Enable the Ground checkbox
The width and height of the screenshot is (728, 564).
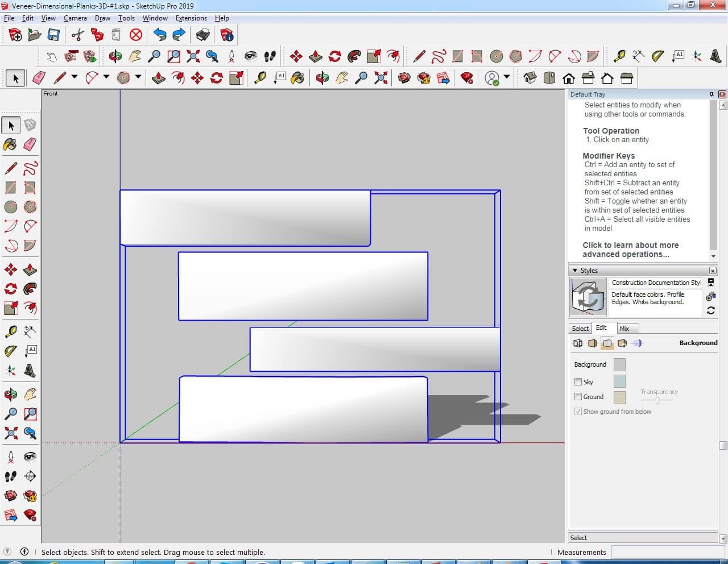tap(578, 397)
